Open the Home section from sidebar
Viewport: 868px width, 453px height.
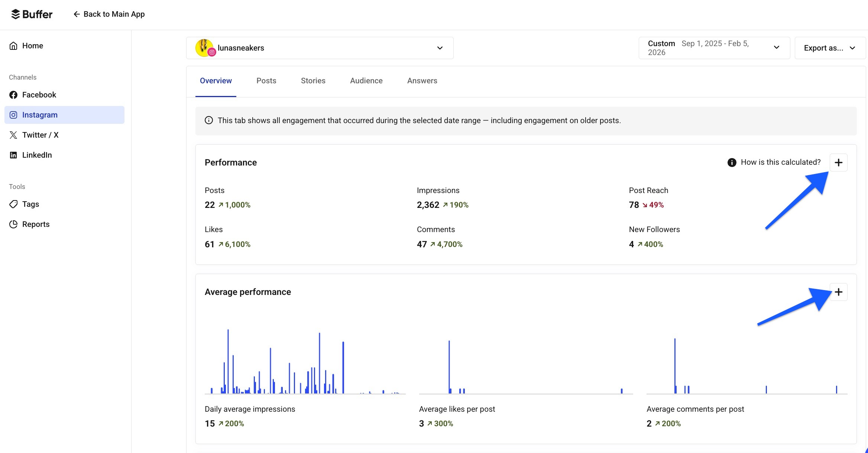pos(33,45)
